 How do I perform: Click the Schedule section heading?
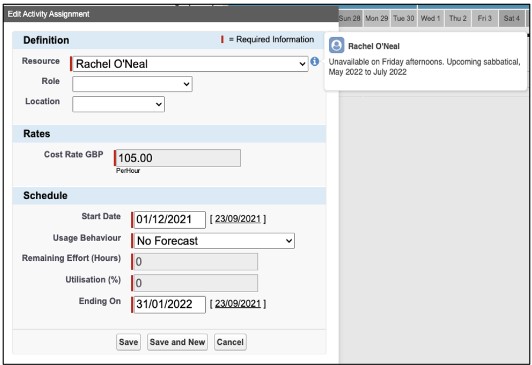[x=45, y=195]
